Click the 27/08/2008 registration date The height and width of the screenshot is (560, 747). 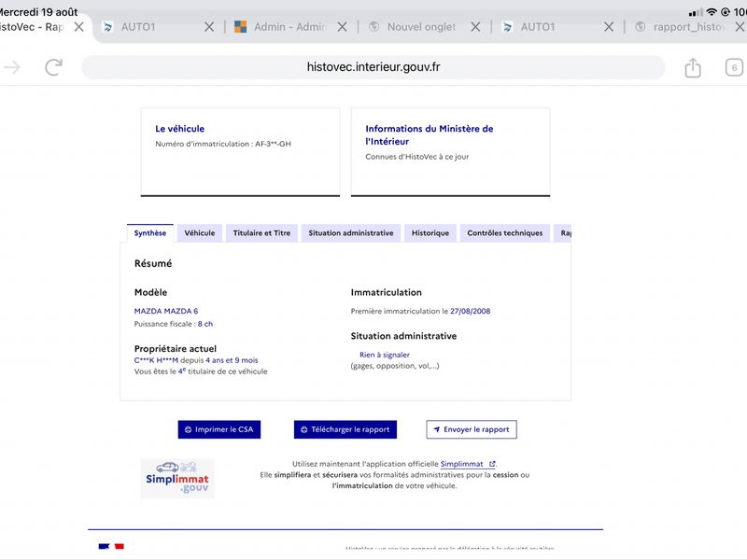pos(471,311)
